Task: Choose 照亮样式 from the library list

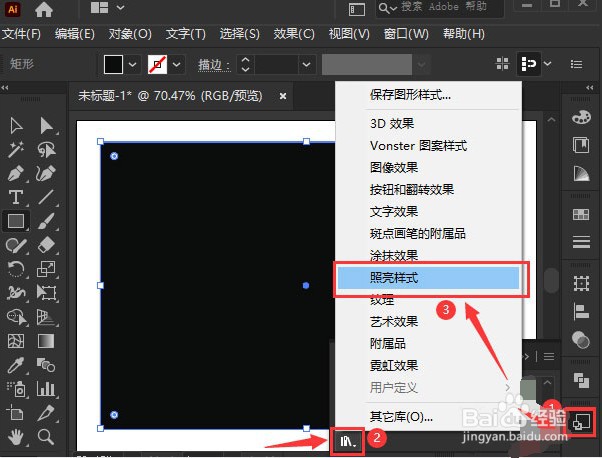Action: tap(428, 278)
